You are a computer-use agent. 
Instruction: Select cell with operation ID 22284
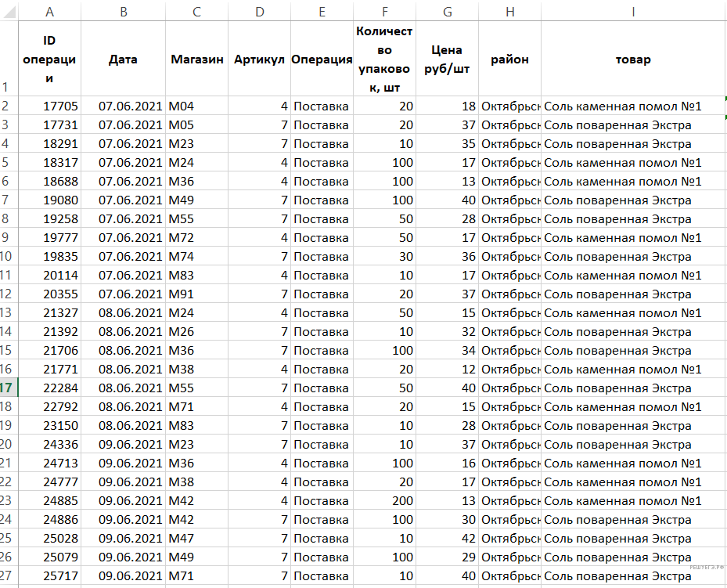coord(49,388)
